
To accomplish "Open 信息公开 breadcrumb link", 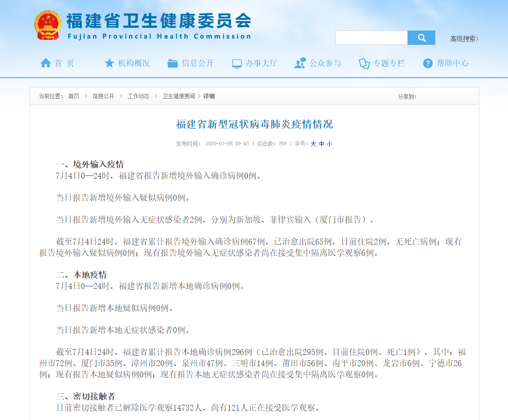I will [103, 96].
